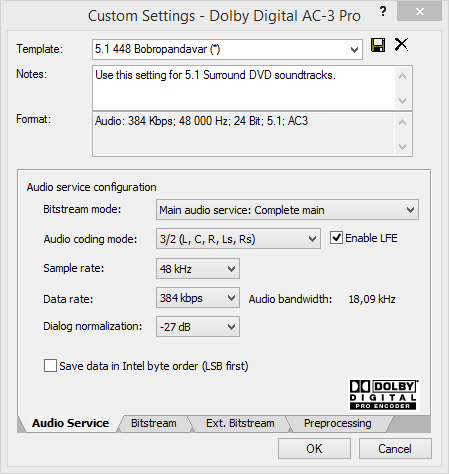Click Notes scrollbar down arrow

tap(403, 100)
